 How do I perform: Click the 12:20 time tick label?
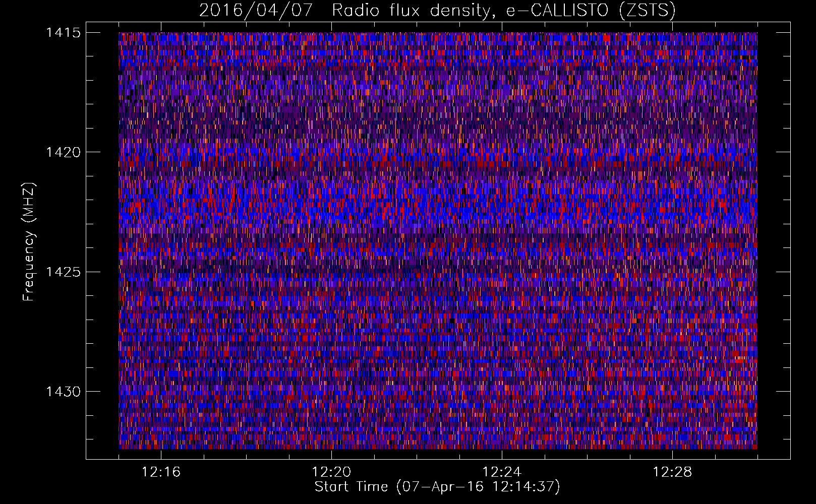point(331,472)
